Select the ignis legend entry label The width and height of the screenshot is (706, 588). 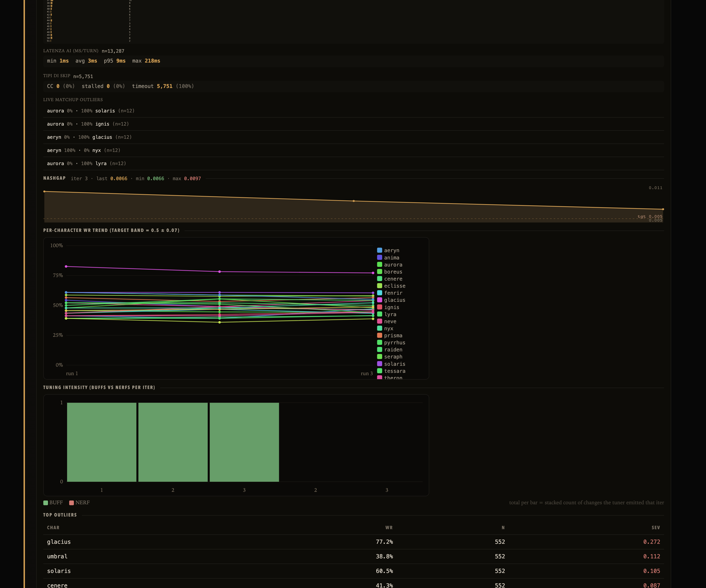392,307
